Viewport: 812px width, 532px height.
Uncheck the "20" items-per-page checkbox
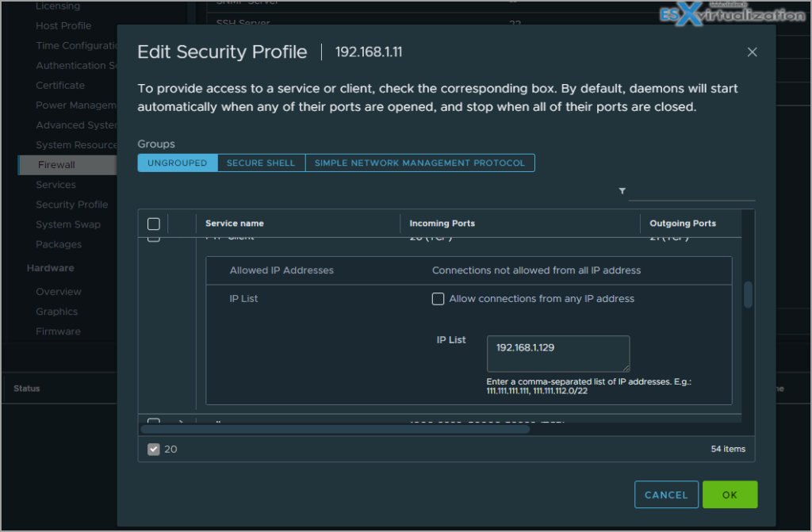point(153,449)
